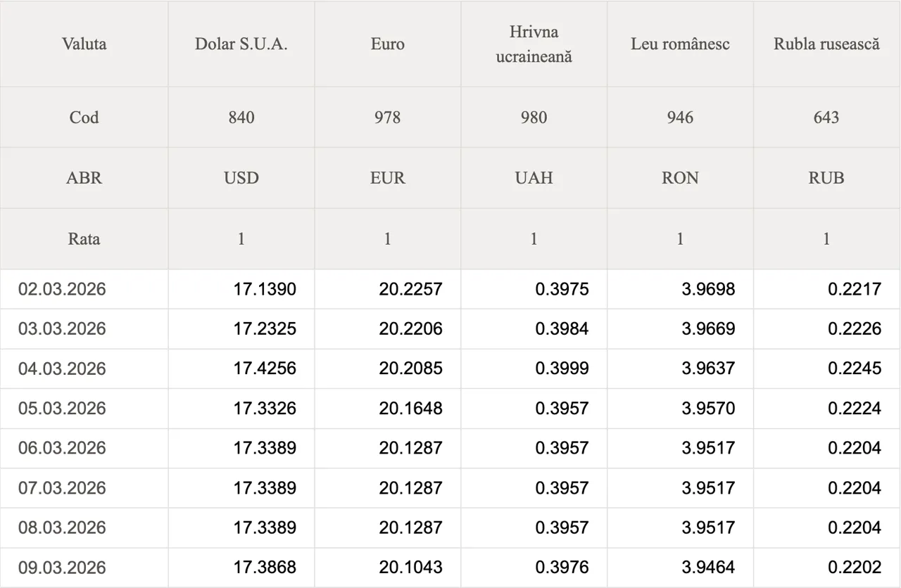Screen dimensions: 901x588
Task: Select the Euro rate 20.1043
Action: tap(411, 568)
